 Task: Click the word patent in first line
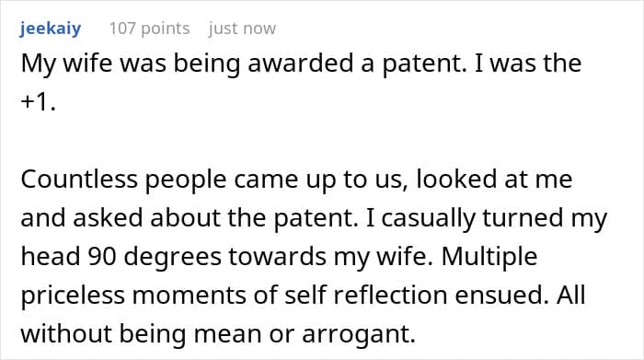pos(424,65)
